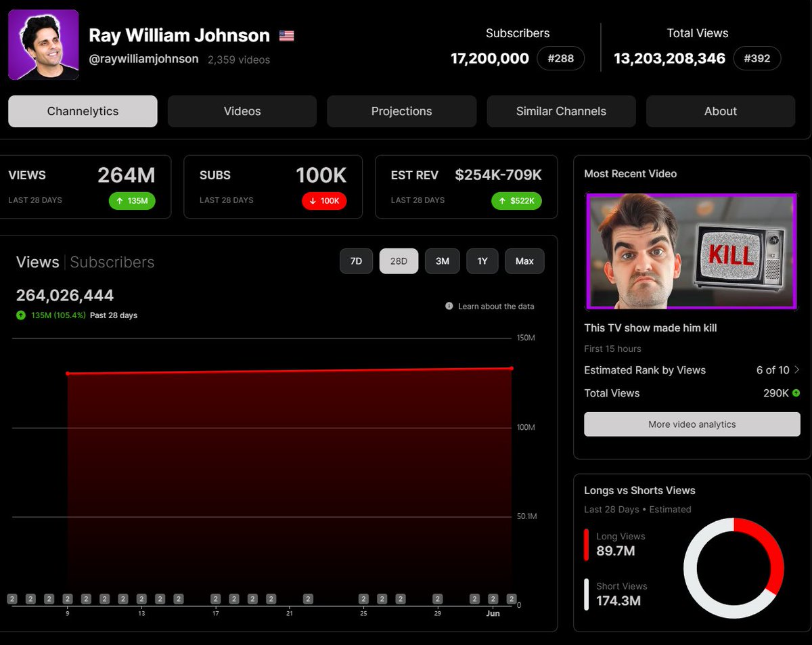Screen dimensions: 812x645
Task: Click the chart's last data point near Jun
Action: pyautogui.click(x=512, y=368)
